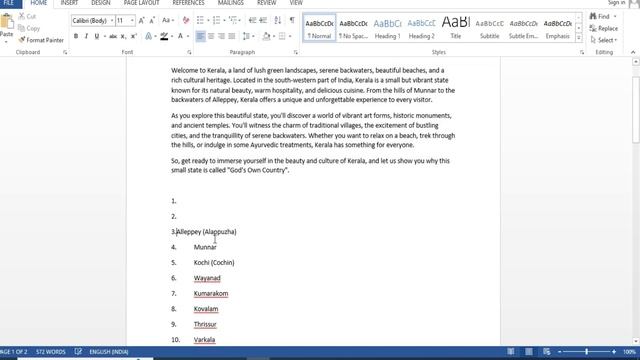The image size is (640, 360).
Task: Open the Font dialog launcher
Action: pos(189,52)
